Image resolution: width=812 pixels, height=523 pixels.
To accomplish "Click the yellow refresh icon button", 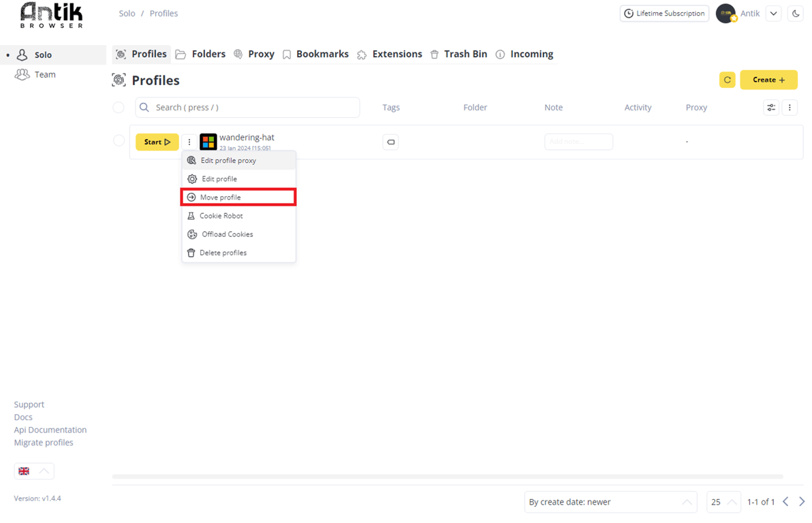I will click(727, 80).
